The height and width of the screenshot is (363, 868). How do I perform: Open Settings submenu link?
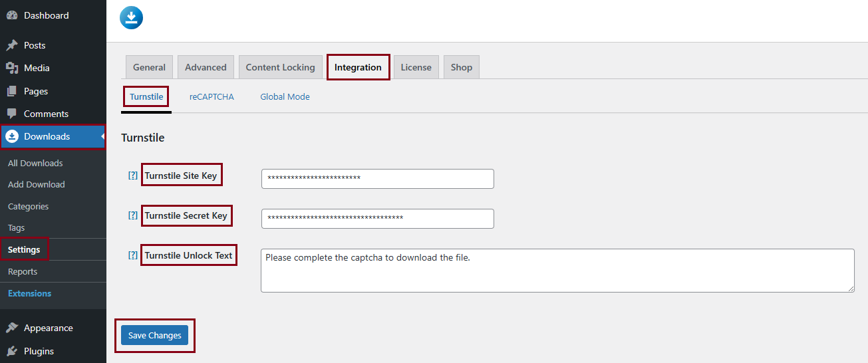tap(24, 249)
